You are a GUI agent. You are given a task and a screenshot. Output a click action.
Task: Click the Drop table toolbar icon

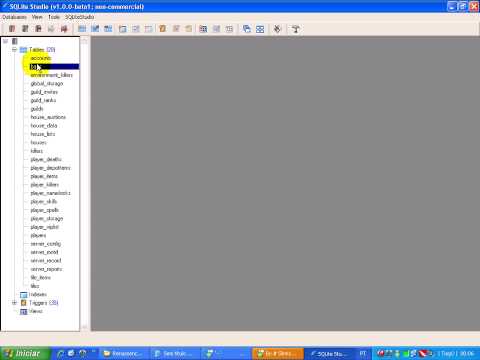point(108,29)
